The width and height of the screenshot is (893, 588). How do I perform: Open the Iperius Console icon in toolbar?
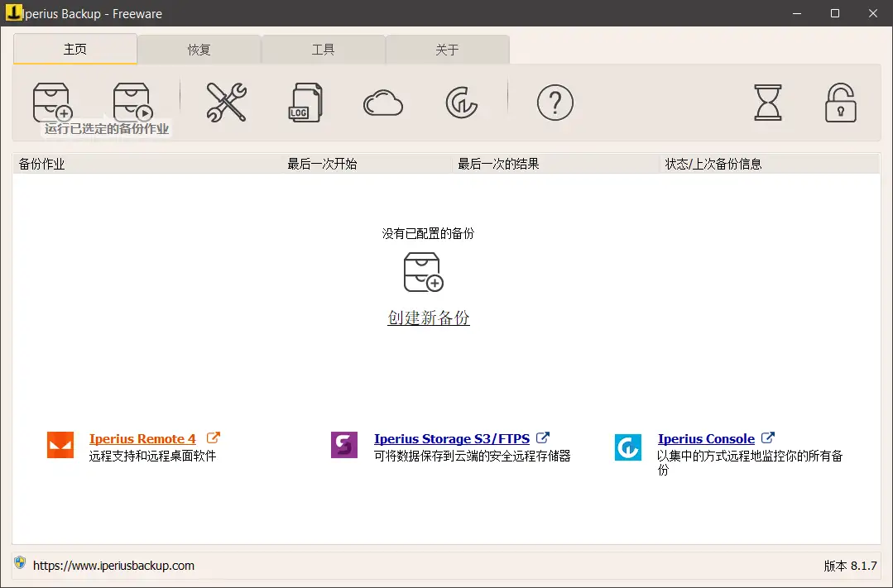[x=461, y=102]
